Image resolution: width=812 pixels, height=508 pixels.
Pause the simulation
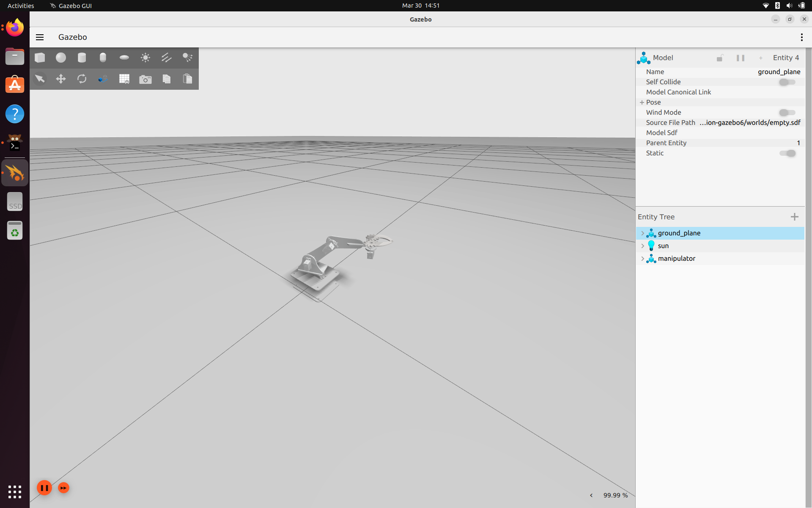point(44,488)
